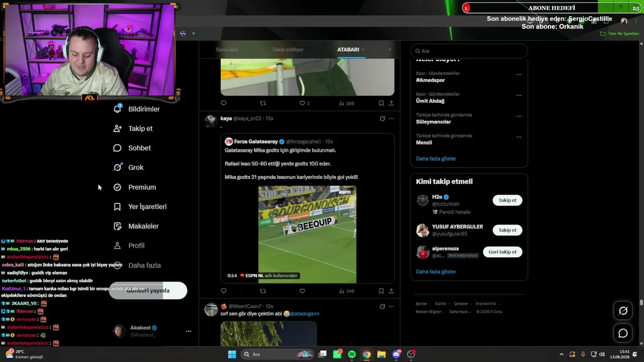Image resolution: width=644 pixels, height=362 pixels.
Task: Open more options for Süleymancılar trend
Action: (519, 116)
